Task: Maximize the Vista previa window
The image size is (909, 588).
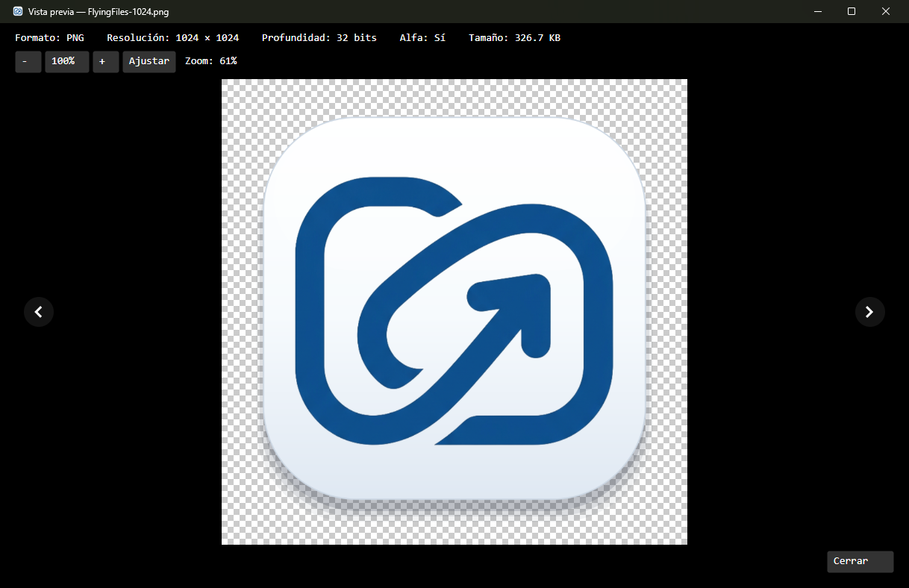Action: tap(852, 11)
